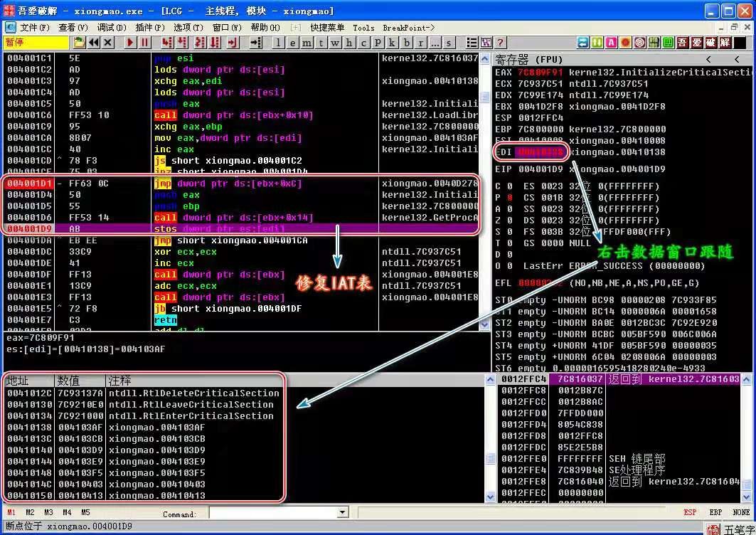Click the appearance grid toolbar icon

pos(486,43)
